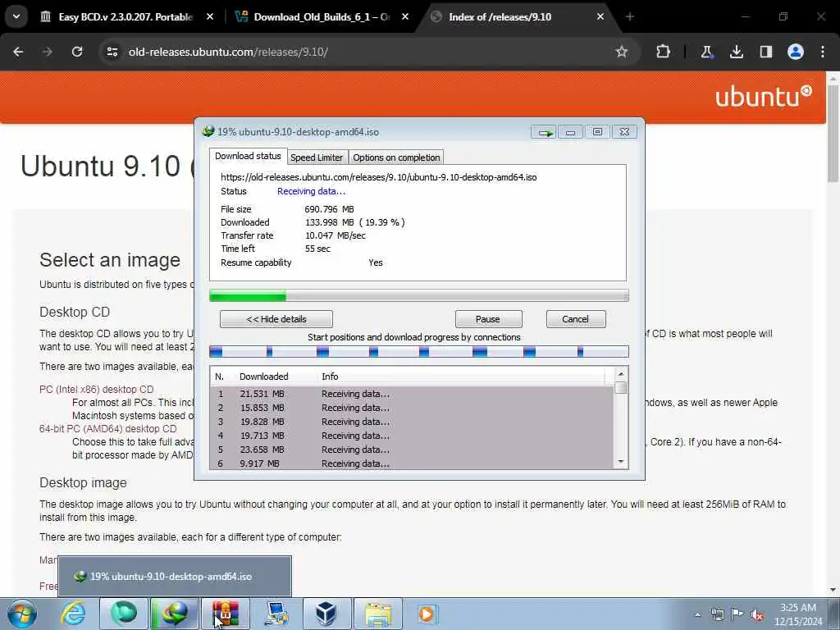
Task: Open the computer monitor taskbar icon
Action: (276, 614)
